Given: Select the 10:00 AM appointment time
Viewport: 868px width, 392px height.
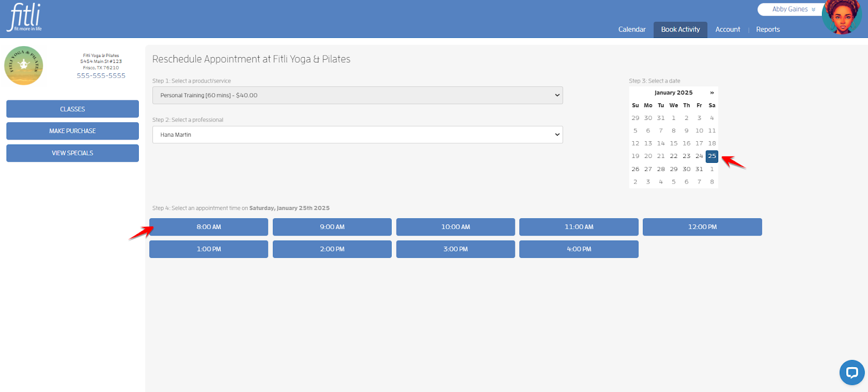Looking at the screenshot, I should 456,227.
